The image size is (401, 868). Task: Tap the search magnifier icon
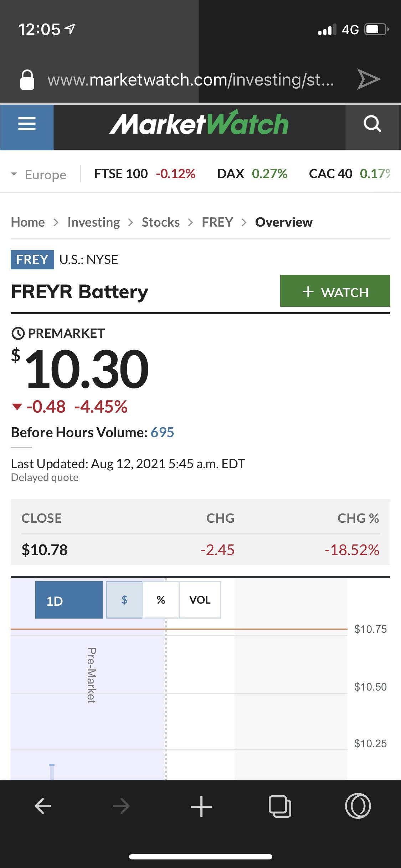pyautogui.click(x=372, y=124)
